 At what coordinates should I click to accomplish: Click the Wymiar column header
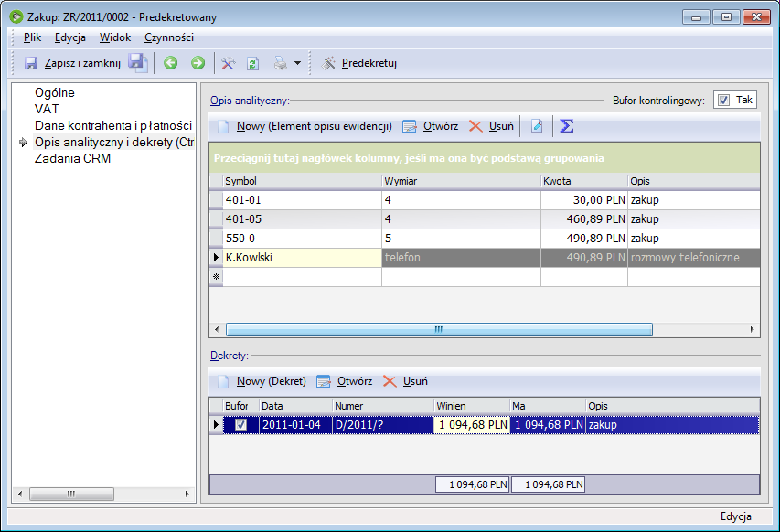[x=461, y=181]
